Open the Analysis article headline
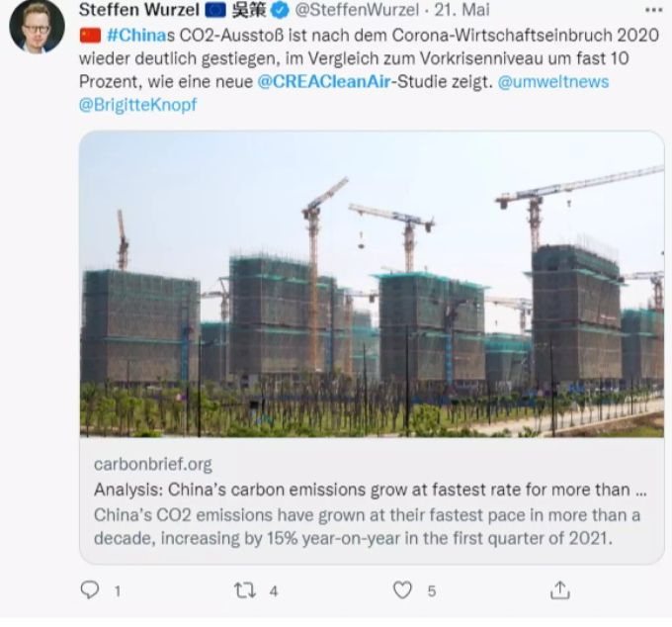 371,490
